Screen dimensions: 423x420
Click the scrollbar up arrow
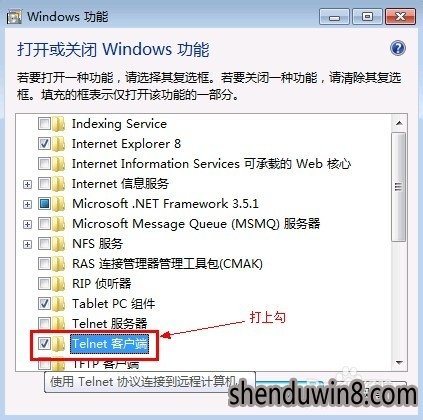click(399, 123)
